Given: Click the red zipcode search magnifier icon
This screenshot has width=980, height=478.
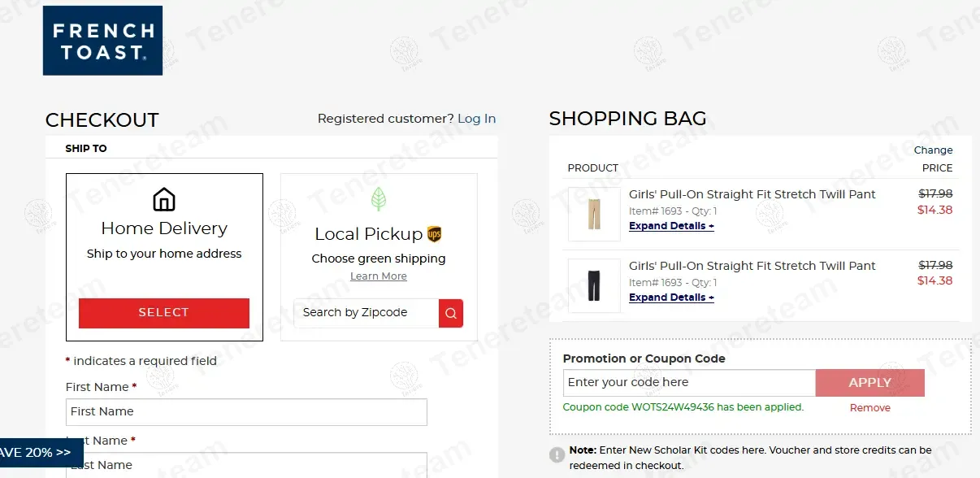Looking at the screenshot, I should coord(451,313).
